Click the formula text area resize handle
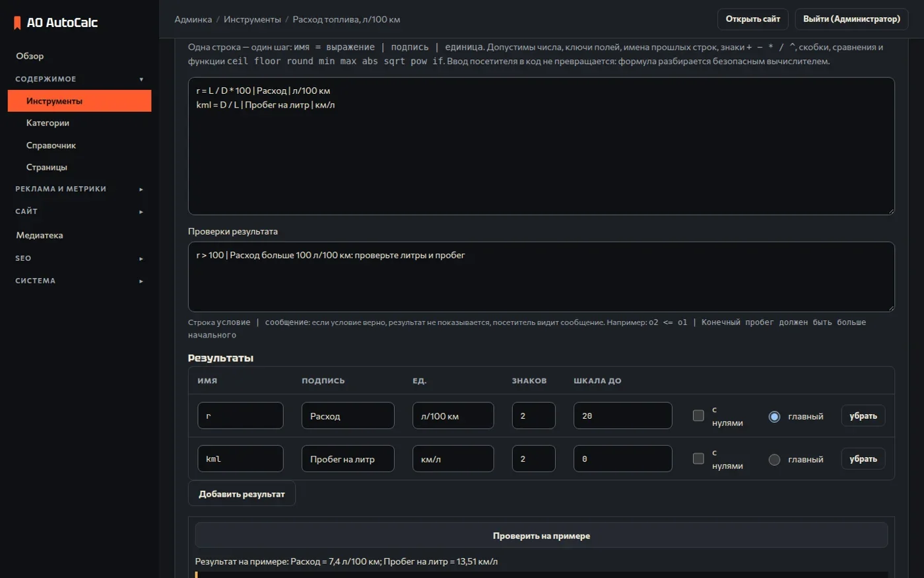This screenshot has width=924, height=578. (x=890, y=211)
